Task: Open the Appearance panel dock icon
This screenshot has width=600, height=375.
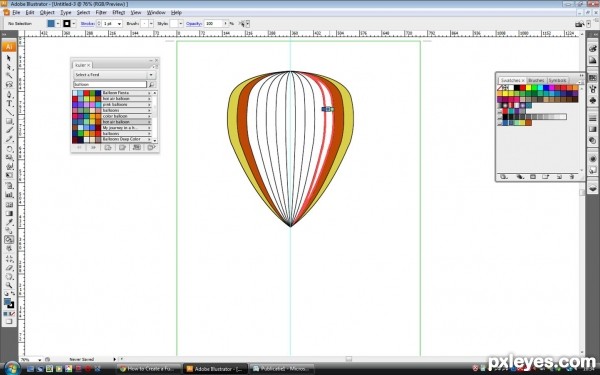Action: [x=592, y=158]
